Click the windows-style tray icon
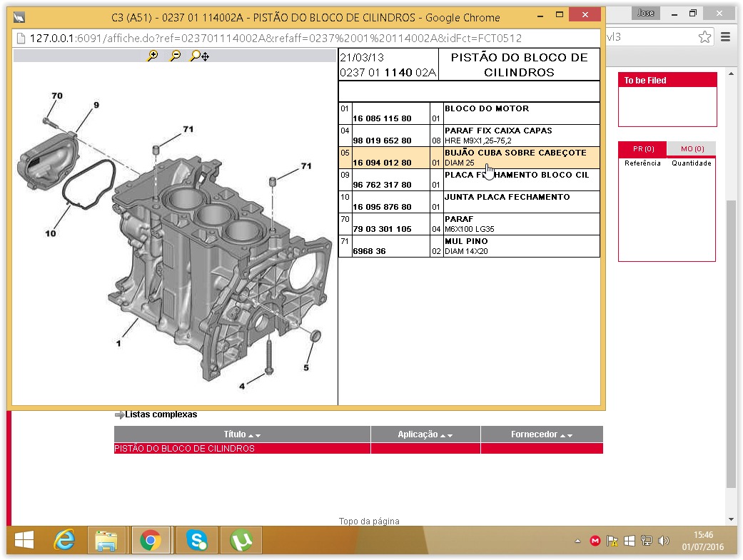Viewport: 743px width, 560px height. pyautogui.click(x=630, y=541)
